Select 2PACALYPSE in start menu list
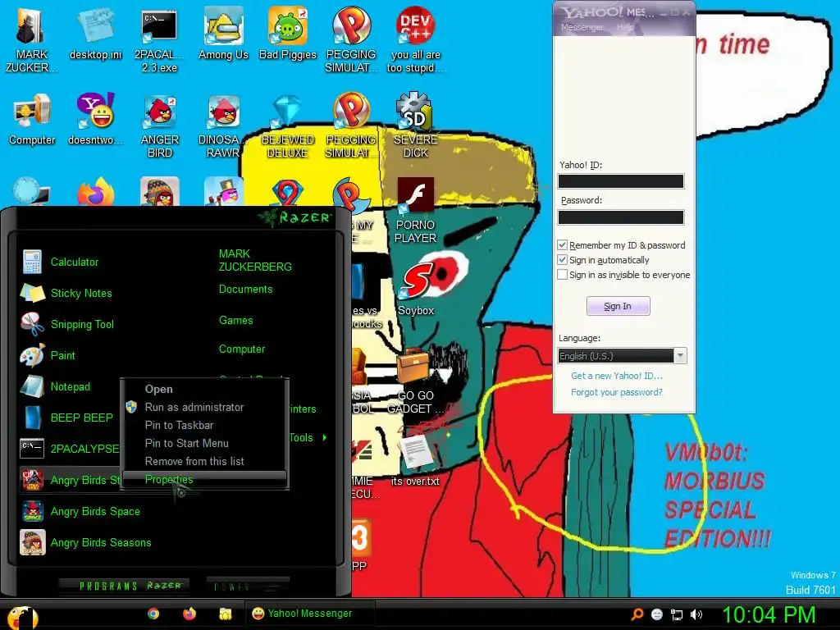Viewport: 840px width, 630px height. click(x=70, y=449)
